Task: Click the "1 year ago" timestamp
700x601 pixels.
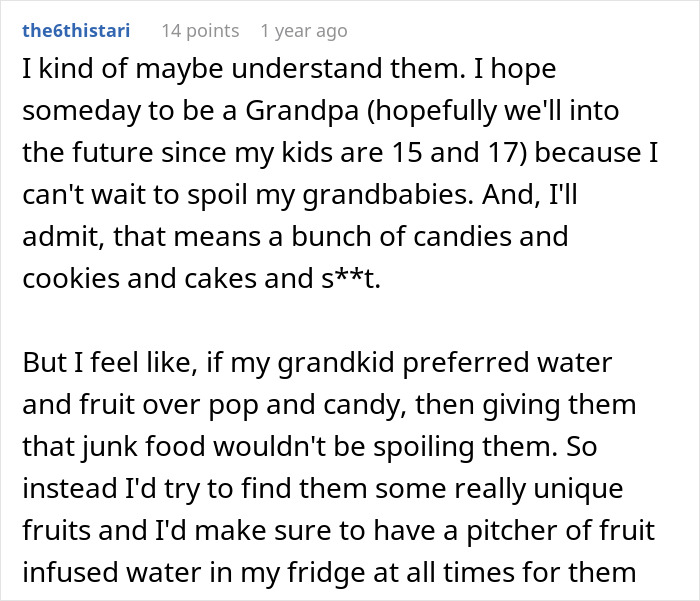Action: point(303,31)
